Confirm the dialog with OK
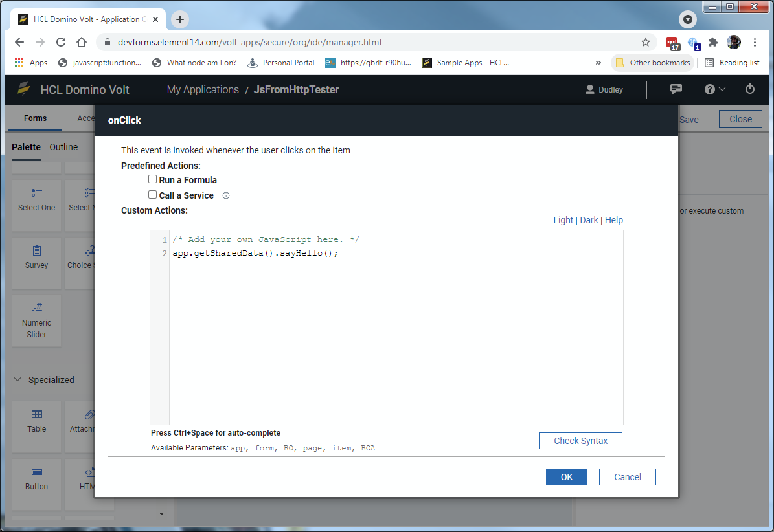The height and width of the screenshot is (532, 774). tap(566, 477)
